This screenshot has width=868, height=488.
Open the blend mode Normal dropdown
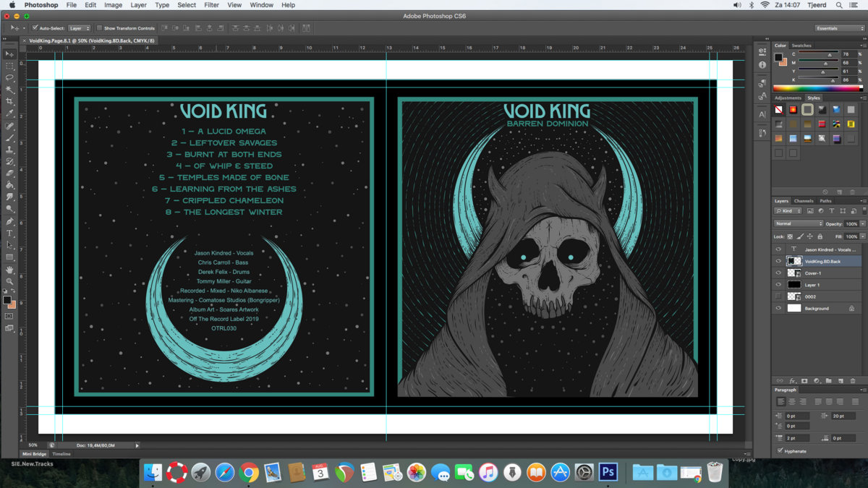pyautogui.click(x=798, y=224)
